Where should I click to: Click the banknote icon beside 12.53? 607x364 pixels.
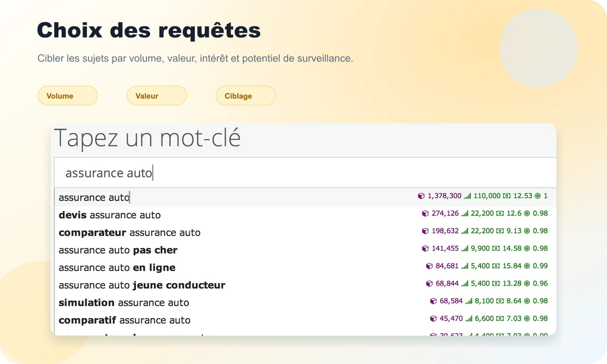click(507, 196)
